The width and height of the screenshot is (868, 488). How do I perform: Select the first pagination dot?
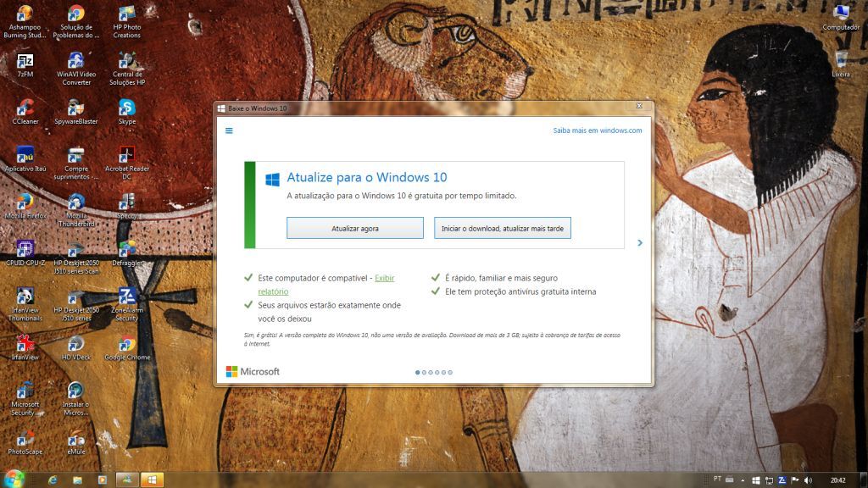(x=417, y=373)
